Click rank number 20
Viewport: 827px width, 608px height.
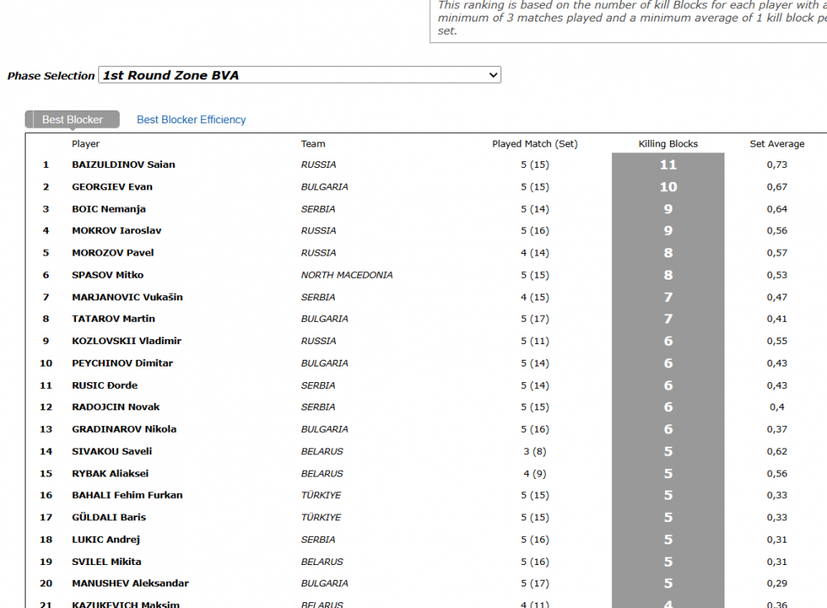(x=46, y=583)
